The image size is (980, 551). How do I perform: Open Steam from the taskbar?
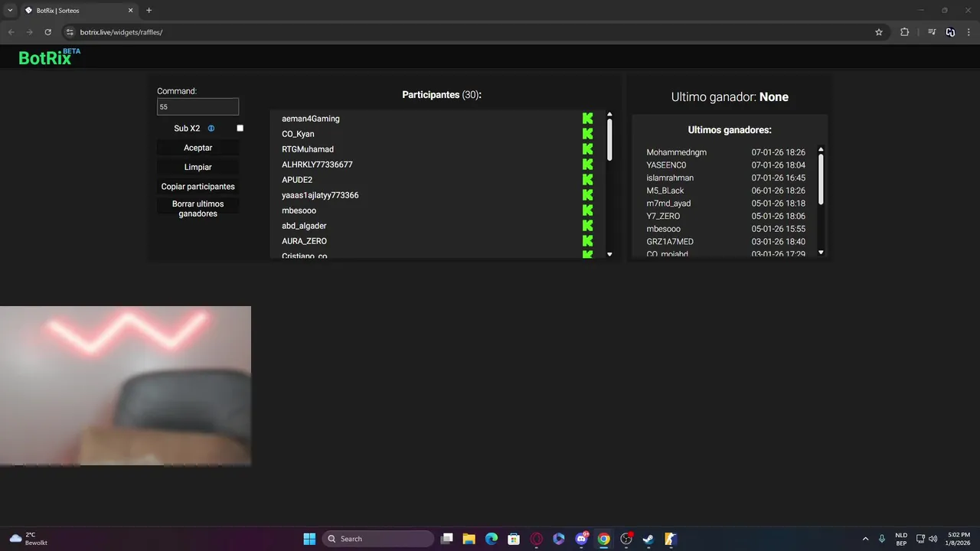point(648,539)
